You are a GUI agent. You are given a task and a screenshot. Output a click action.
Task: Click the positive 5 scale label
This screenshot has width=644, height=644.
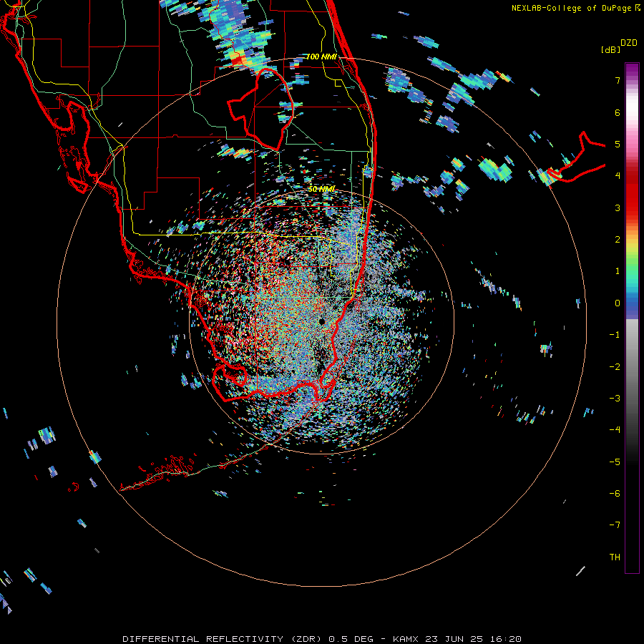tap(618, 144)
